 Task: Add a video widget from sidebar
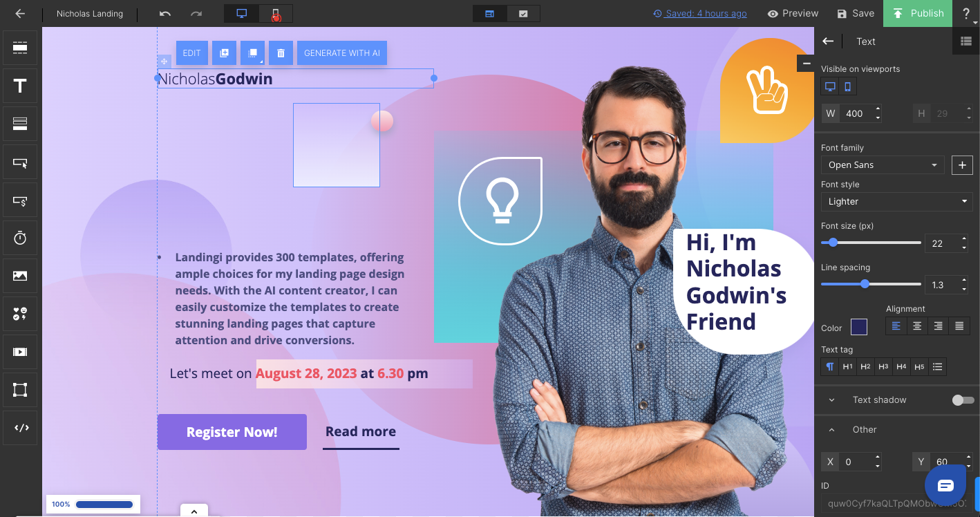pos(20,352)
